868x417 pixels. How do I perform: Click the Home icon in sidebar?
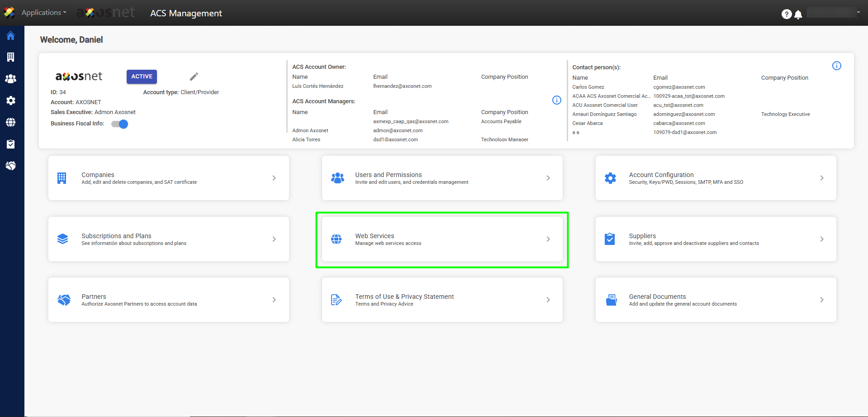10,36
